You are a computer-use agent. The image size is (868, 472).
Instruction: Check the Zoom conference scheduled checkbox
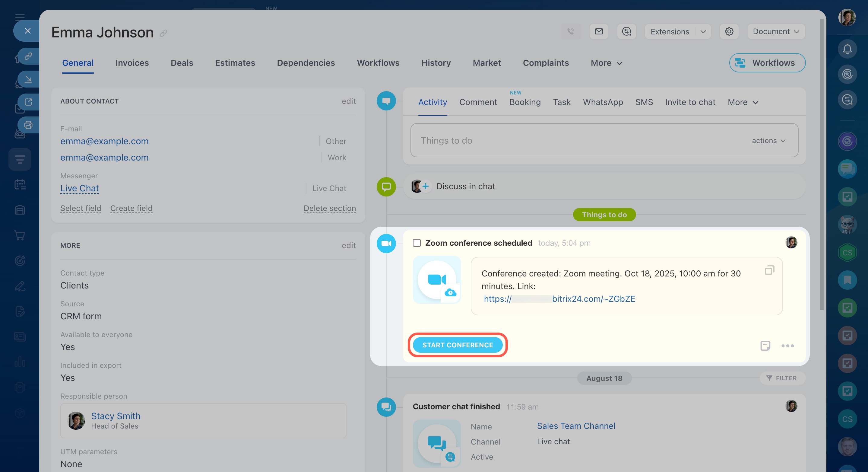point(417,243)
